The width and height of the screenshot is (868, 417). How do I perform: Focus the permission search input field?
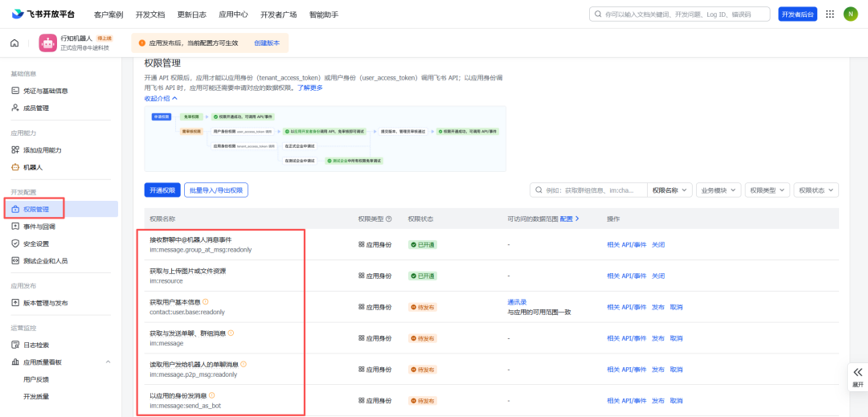[x=589, y=190]
